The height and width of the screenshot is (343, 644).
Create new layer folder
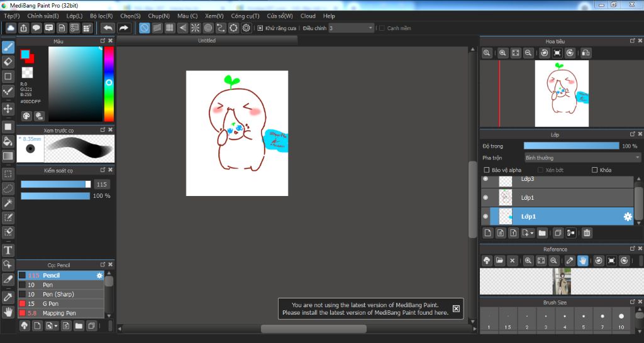coord(542,233)
